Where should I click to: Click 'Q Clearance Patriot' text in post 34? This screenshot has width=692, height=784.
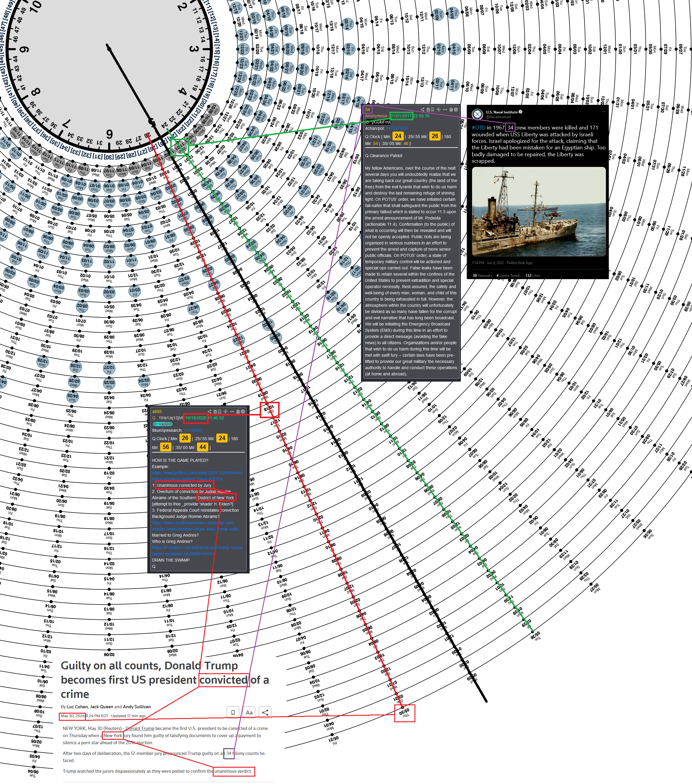[384, 156]
